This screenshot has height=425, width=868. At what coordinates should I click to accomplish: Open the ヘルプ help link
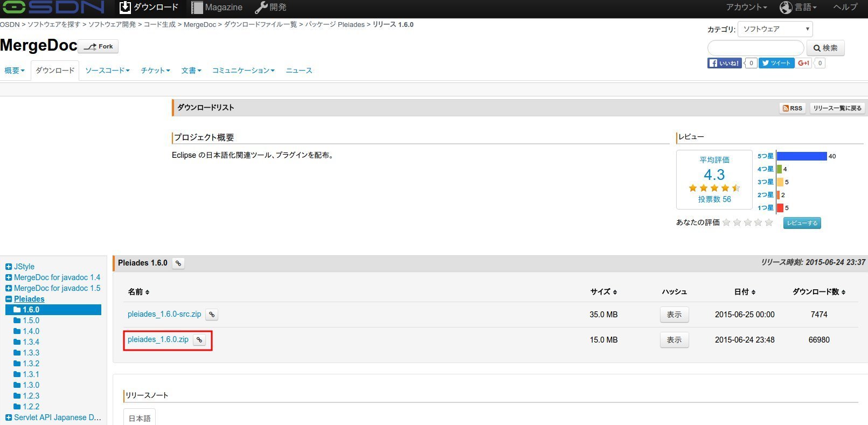[x=845, y=8]
